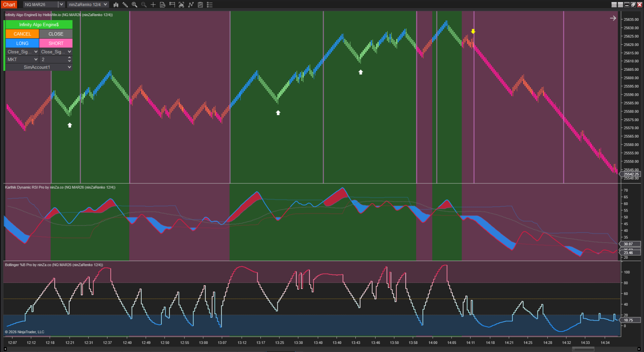
Task: Open the indicators icon
Action: 191,5
